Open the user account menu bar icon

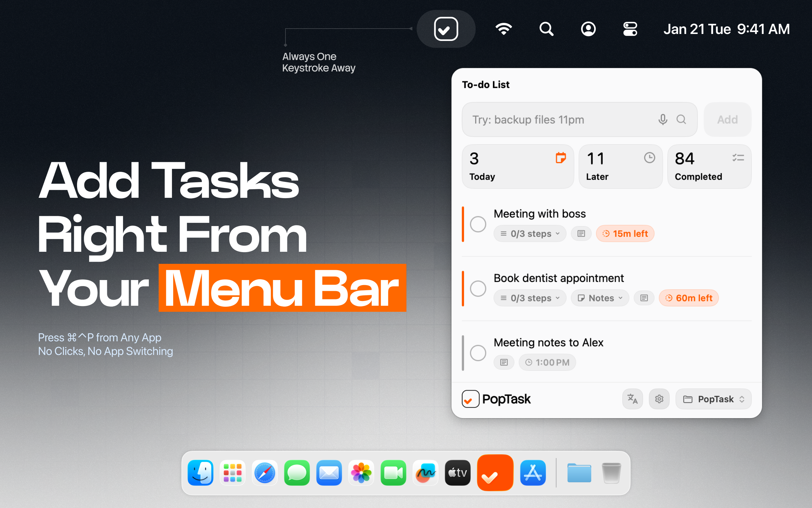click(x=588, y=29)
